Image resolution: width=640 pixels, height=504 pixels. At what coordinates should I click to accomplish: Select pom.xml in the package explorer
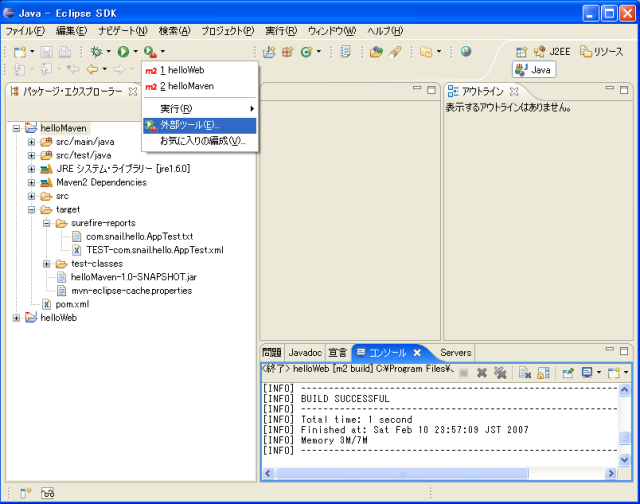coord(71,304)
